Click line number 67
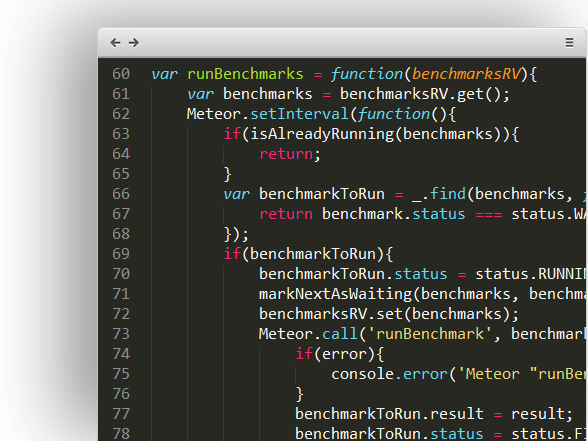 121,214
